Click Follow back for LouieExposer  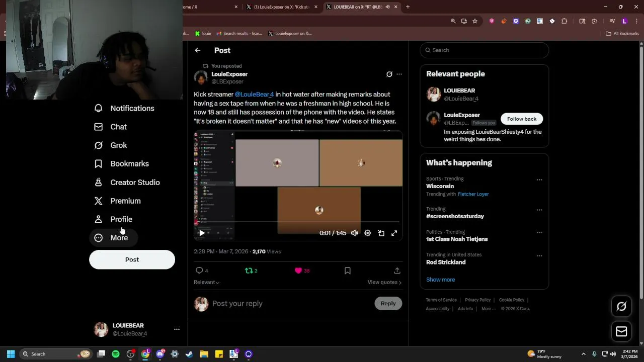point(522,119)
